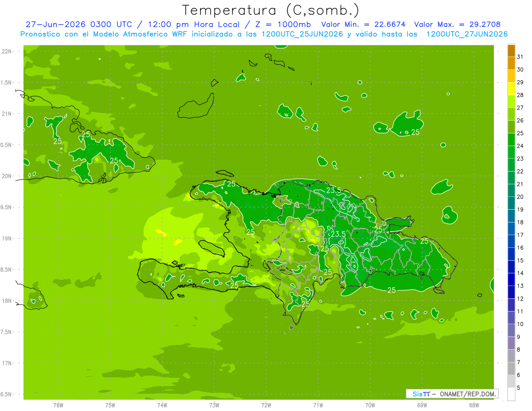Click the "Temperatura (C,somb.)" map title
This screenshot has width=532, height=411.
270,11
